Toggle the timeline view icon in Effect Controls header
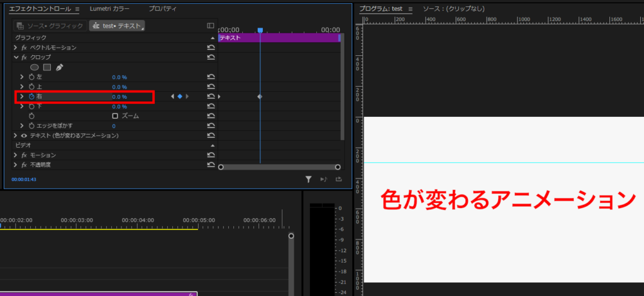644x296 pixels. [x=211, y=26]
